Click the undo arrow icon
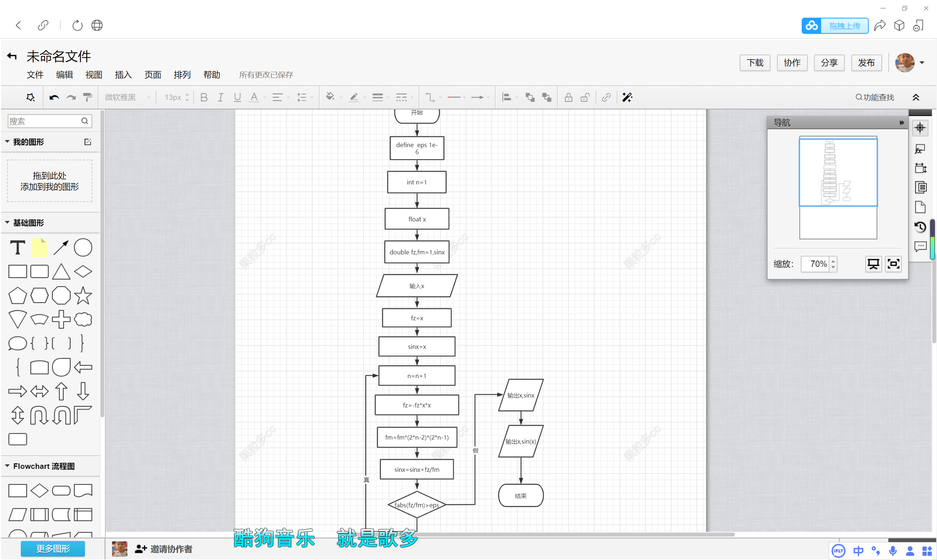 54,97
